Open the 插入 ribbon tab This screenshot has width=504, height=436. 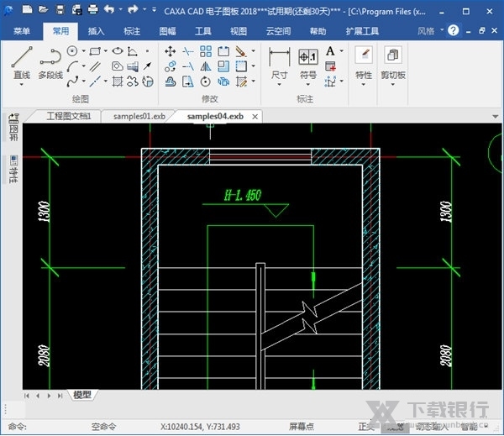click(x=97, y=31)
